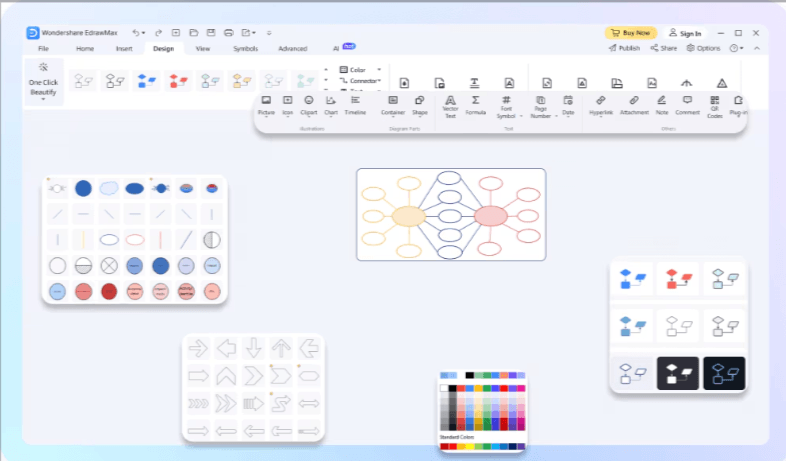Switch to the View tab
The height and width of the screenshot is (461, 786).
203,49
